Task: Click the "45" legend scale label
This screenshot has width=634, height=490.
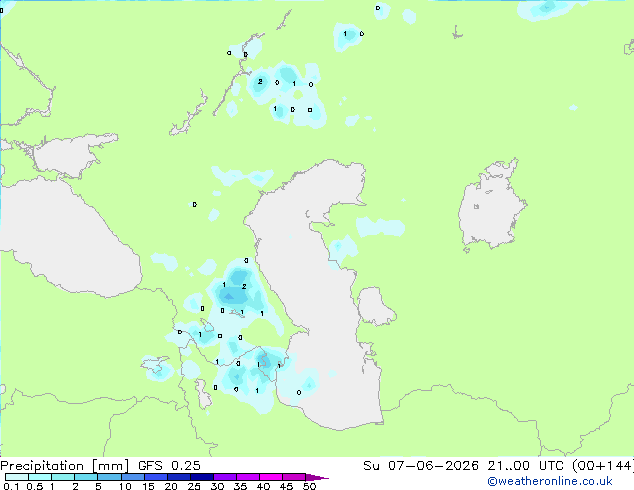Action: tap(286, 486)
